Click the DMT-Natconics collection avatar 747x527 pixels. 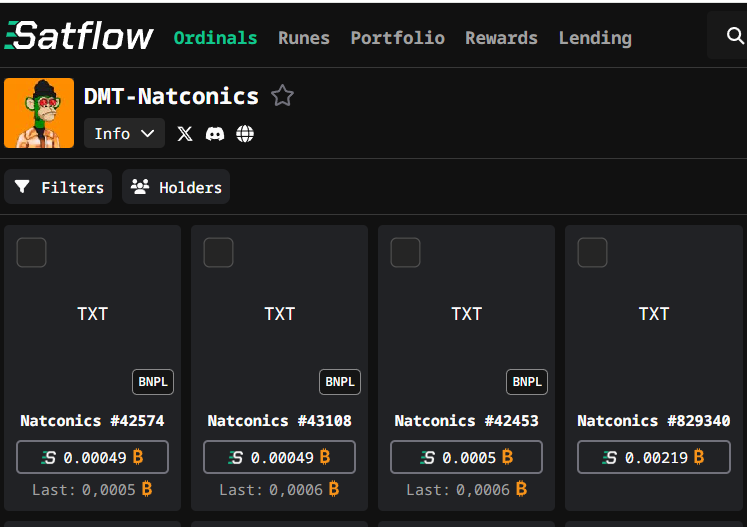point(39,113)
